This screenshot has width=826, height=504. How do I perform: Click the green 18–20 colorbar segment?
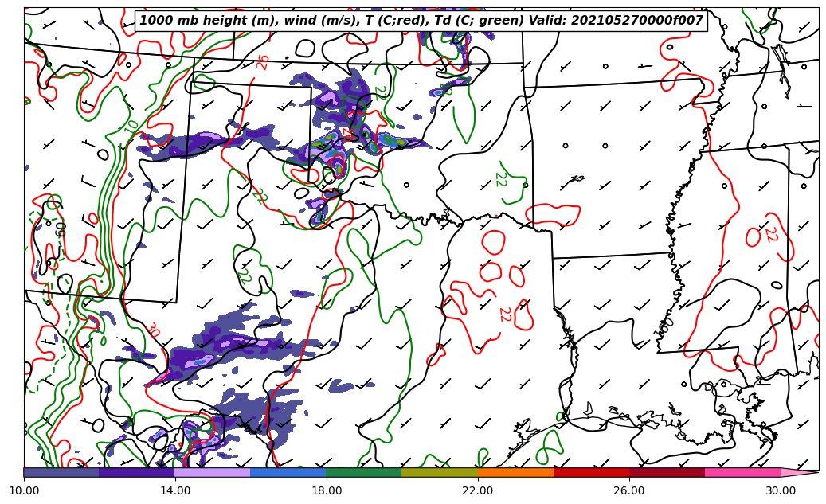[x=364, y=472]
